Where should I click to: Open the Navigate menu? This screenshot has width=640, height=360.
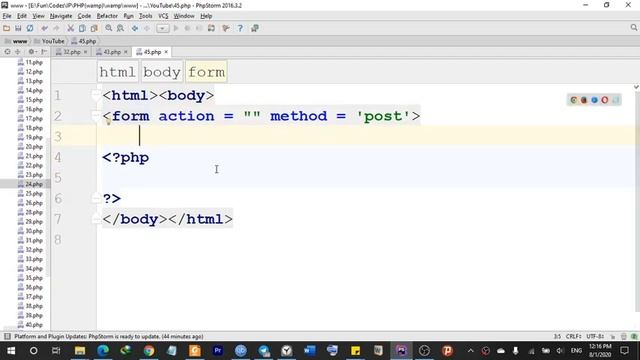[x=61, y=16]
